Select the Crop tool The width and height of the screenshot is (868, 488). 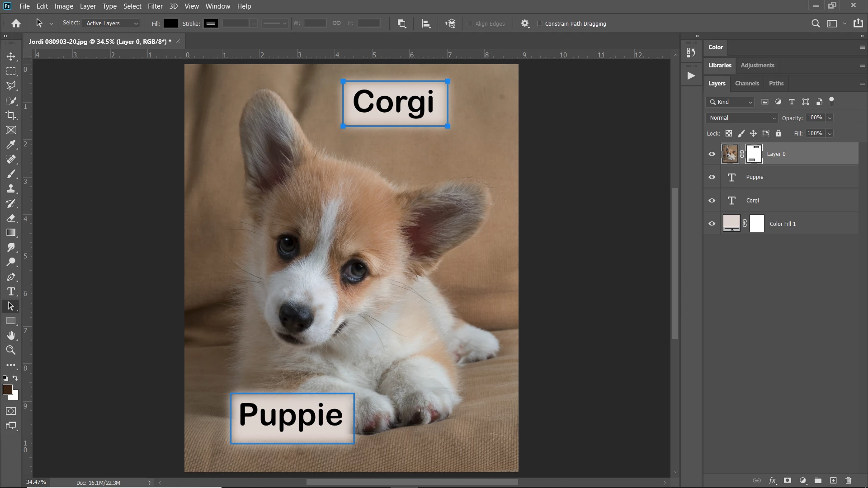[x=11, y=115]
